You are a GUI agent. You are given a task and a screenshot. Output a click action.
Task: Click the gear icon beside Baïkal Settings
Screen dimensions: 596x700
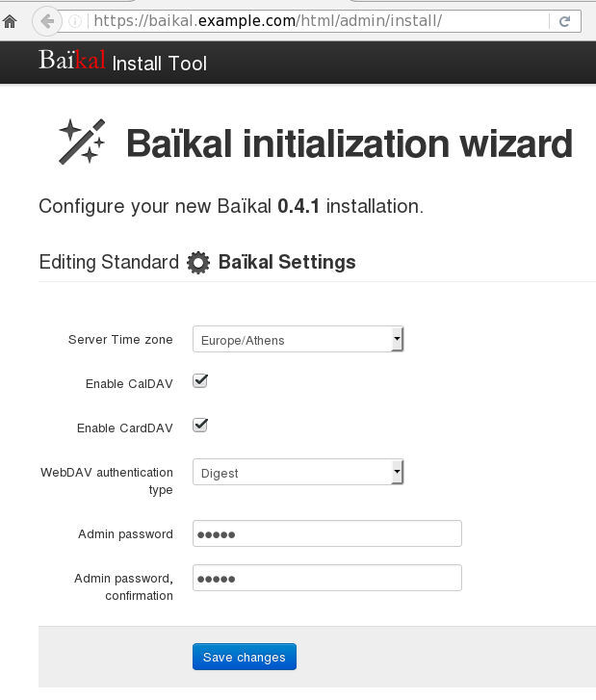[198, 262]
